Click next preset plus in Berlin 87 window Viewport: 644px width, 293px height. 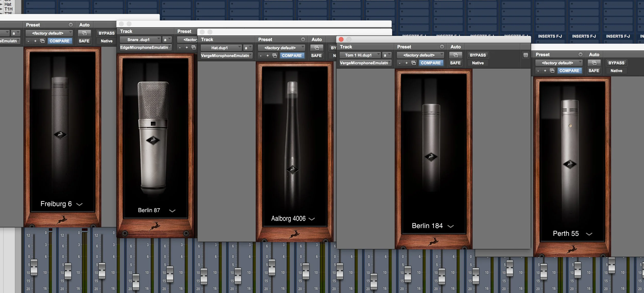point(187,47)
